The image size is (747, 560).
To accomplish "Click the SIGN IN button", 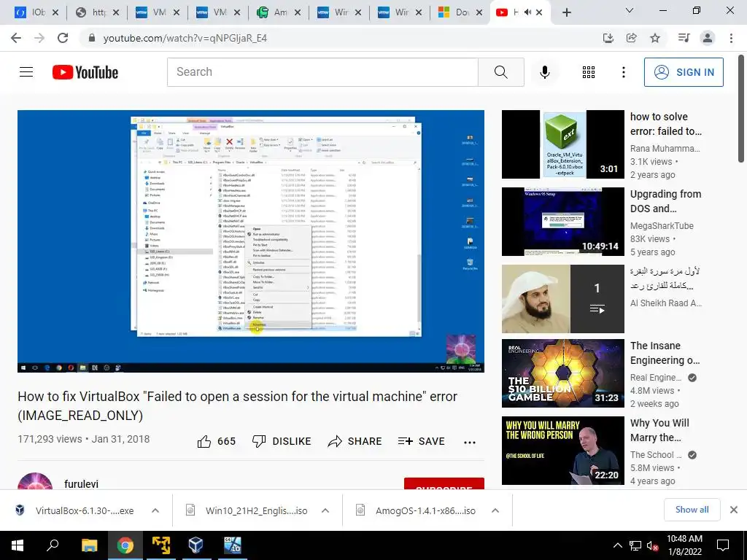I will (684, 72).
